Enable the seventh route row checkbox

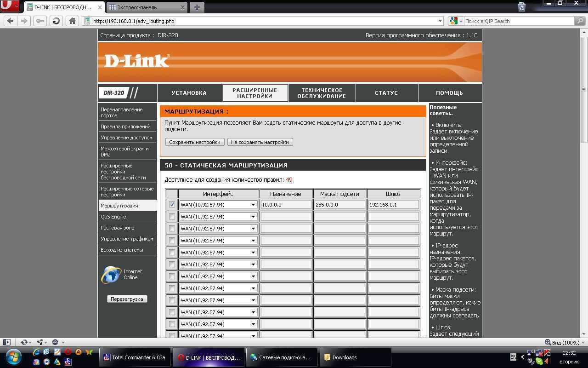click(x=172, y=276)
